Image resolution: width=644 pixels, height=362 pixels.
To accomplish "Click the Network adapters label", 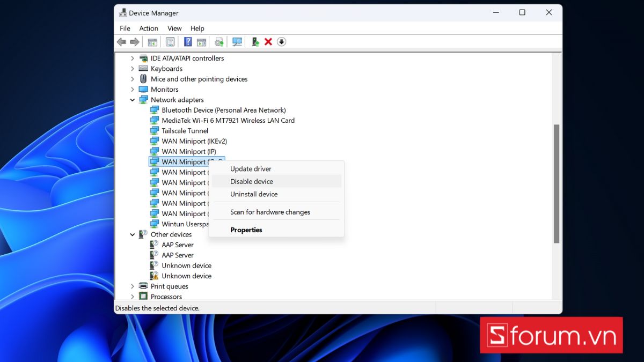I will [x=177, y=100].
